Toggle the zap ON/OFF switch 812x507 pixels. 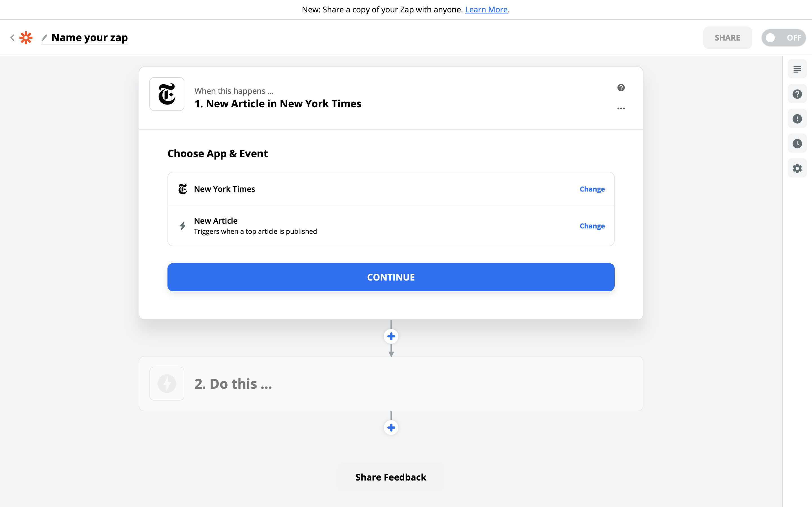[x=784, y=37]
